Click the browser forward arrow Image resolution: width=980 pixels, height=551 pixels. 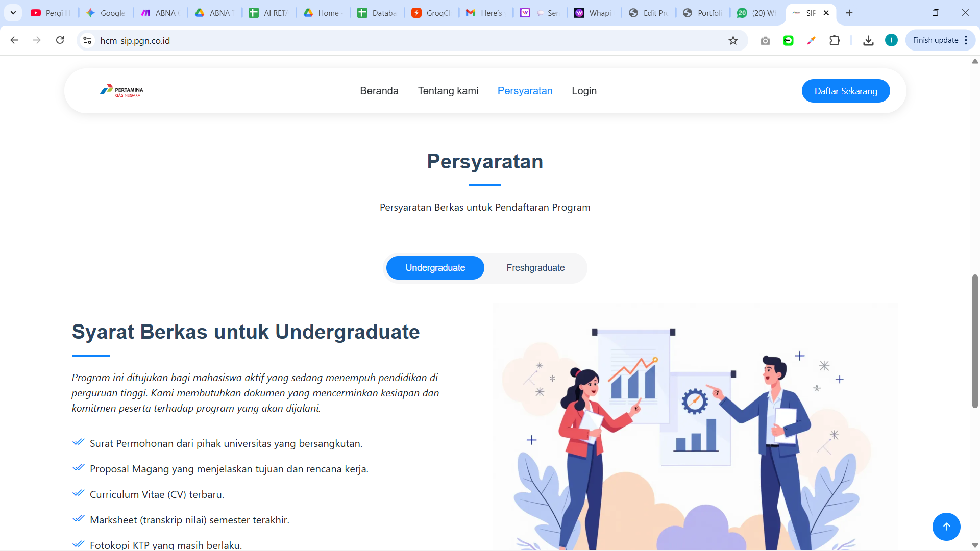point(37,40)
